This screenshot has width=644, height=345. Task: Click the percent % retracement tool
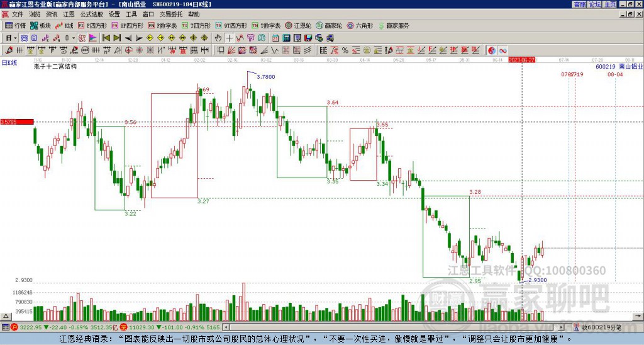345,50
